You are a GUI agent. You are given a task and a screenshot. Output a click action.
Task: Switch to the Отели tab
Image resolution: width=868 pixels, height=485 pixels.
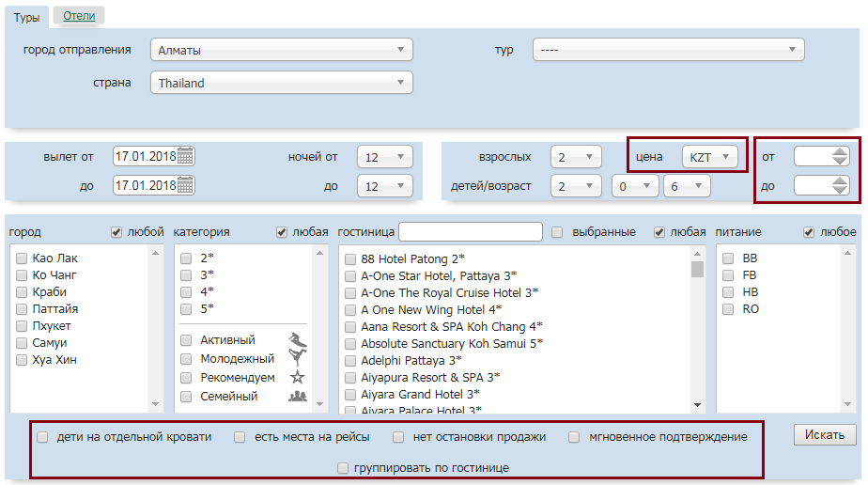point(79,15)
